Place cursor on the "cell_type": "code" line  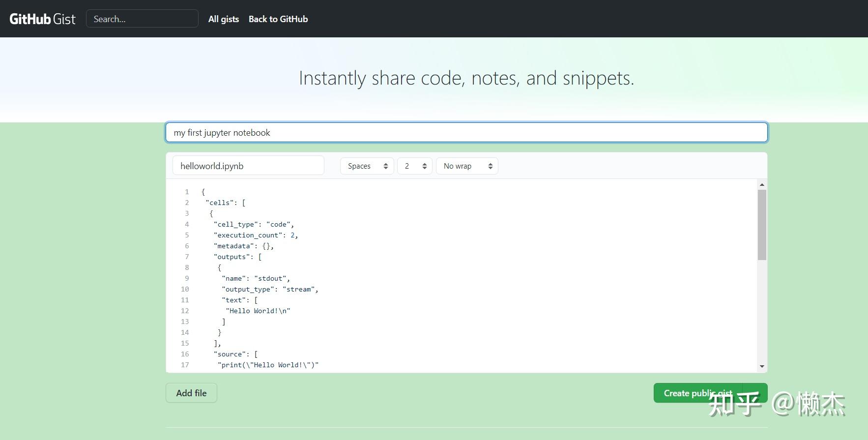pos(254,224)
